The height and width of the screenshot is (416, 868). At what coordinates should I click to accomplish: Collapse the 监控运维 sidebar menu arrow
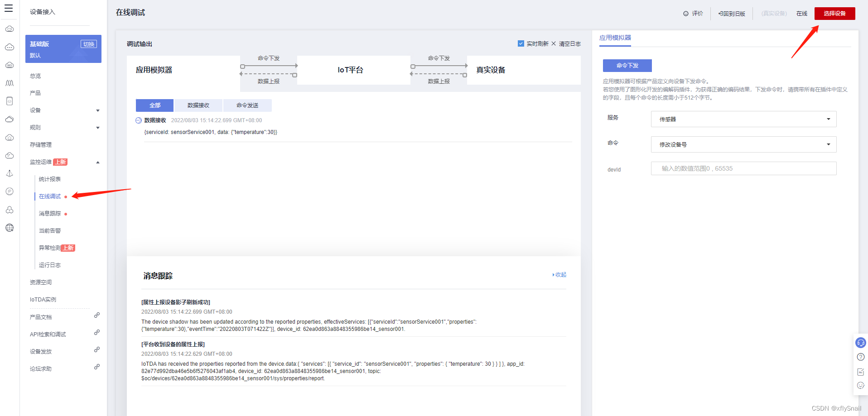tap(98, 162)
